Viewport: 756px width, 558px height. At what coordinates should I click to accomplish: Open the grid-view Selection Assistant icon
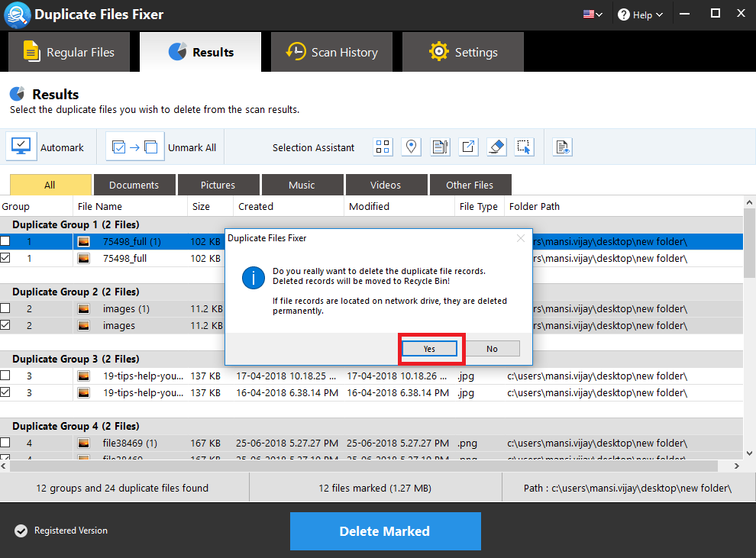(x=383, y=147)
